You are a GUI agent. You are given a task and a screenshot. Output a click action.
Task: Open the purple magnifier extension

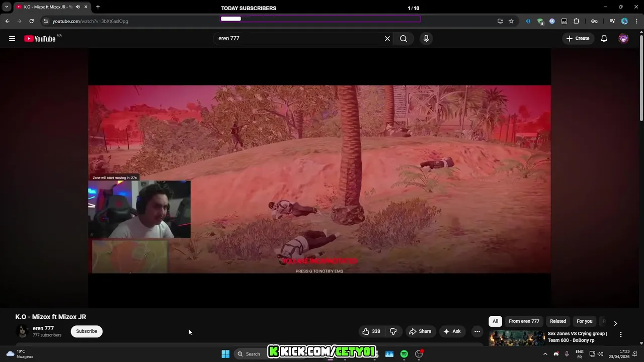(x=552, y=21)
